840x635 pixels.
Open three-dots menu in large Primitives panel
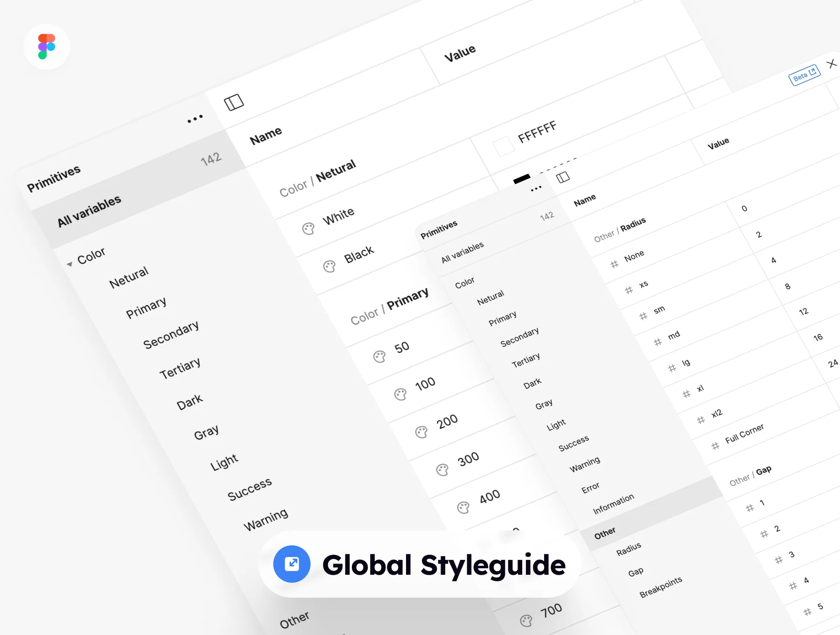point(195,119)
